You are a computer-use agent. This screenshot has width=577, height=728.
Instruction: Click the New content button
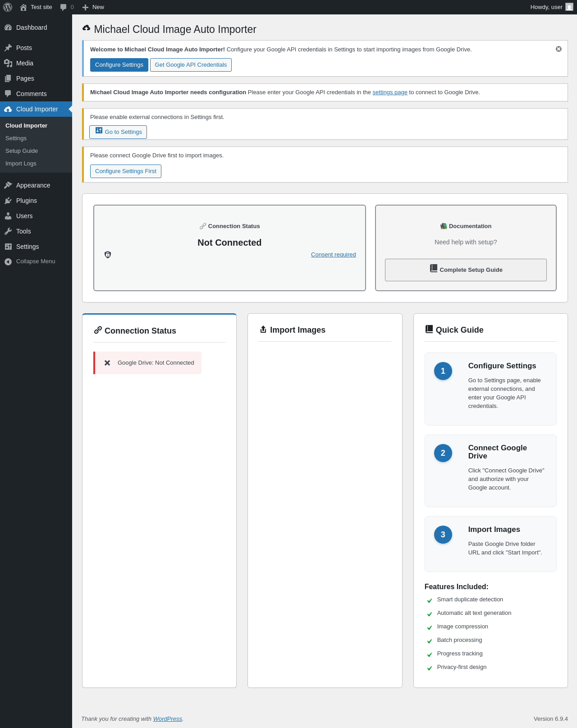93,7
